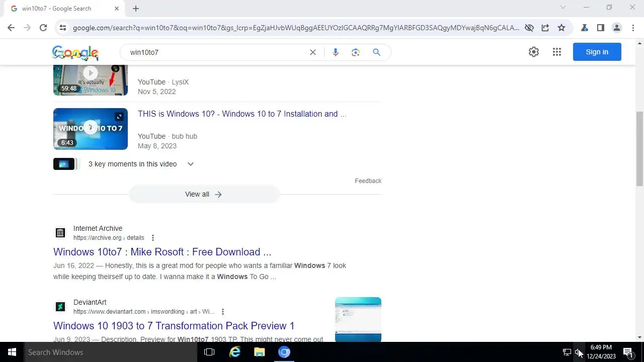
Task: View site information icon in address bar
Action: pos(62,28)
